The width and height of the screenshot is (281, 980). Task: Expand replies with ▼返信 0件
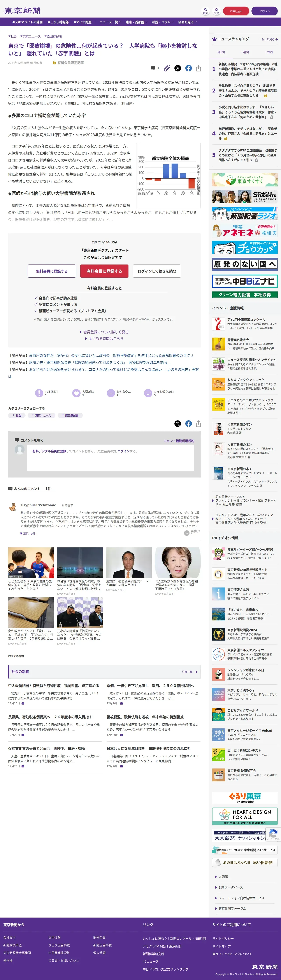[28, 534]
